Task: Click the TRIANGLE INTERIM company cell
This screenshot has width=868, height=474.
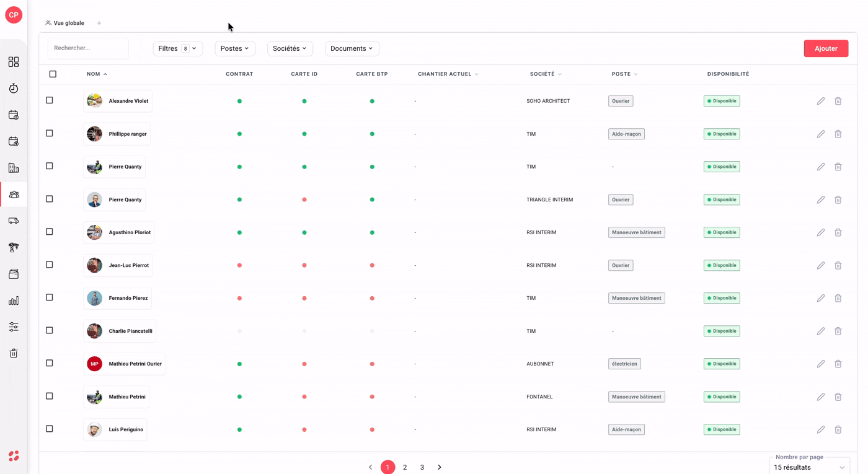Action: pos(549,200)
